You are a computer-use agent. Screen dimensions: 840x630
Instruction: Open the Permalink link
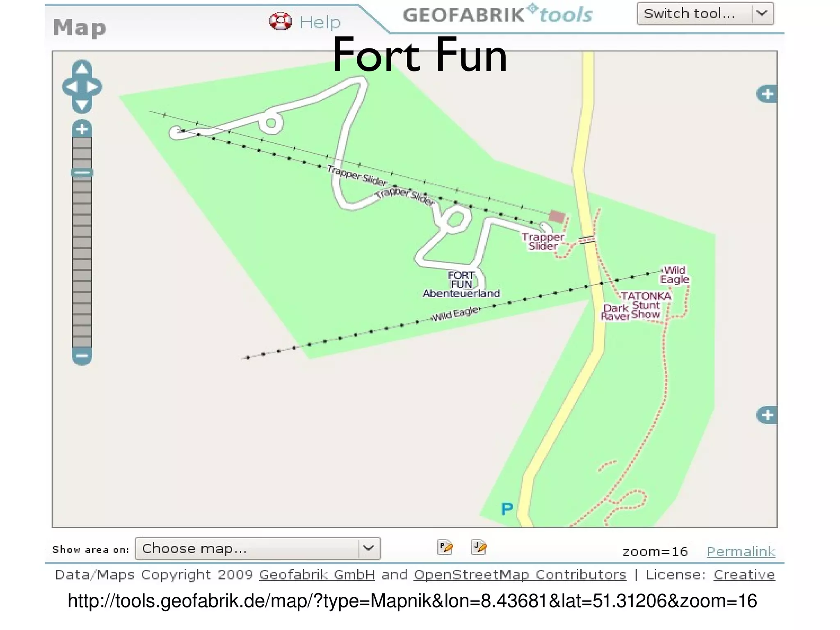point(741,551)
